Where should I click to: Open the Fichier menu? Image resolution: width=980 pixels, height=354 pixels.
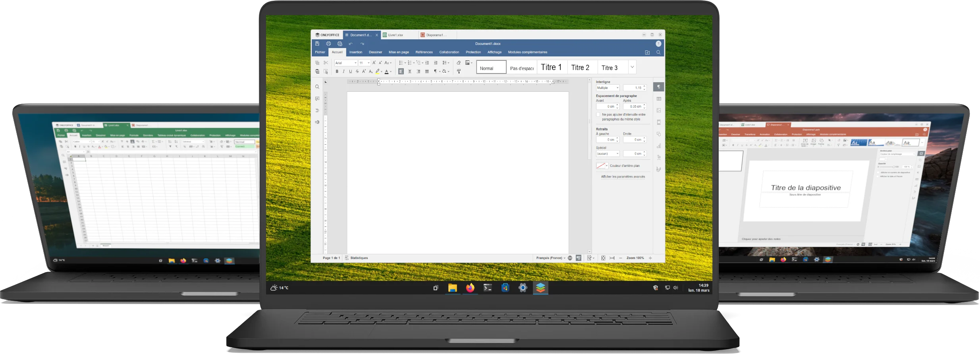pos(320,52)
